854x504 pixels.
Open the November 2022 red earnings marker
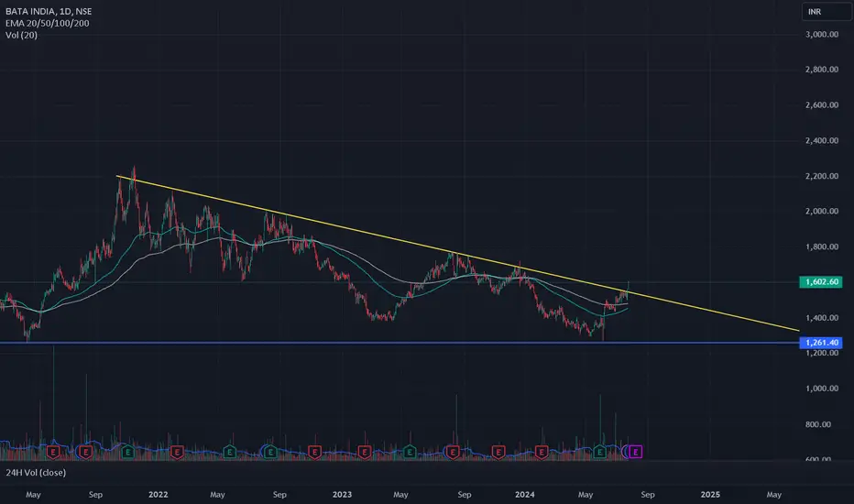314,452
